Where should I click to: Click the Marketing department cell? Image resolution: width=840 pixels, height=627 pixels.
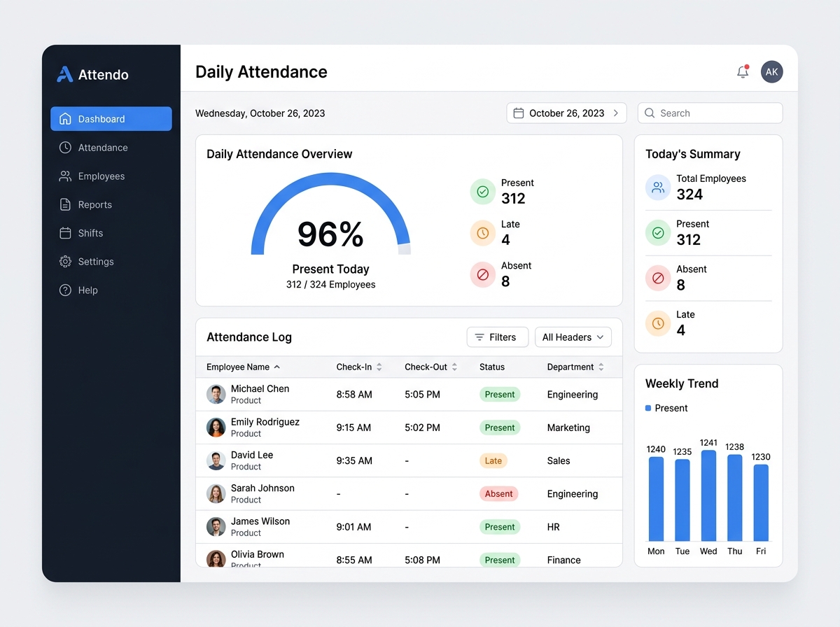(568, 428)
